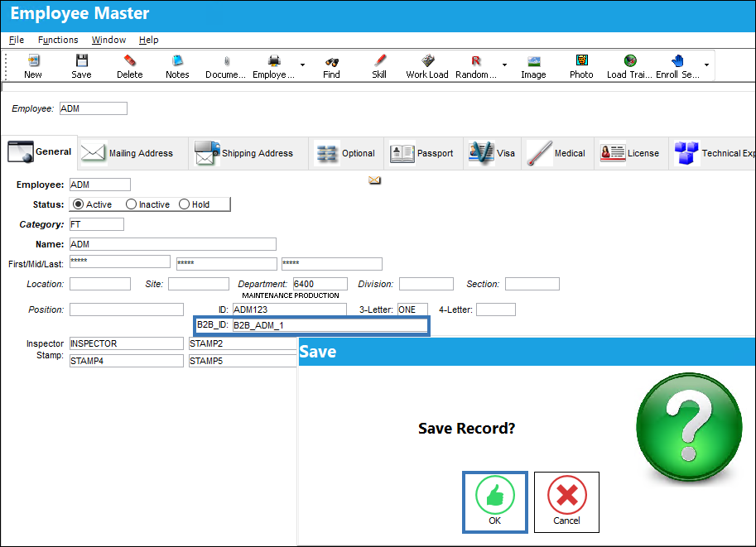The width and height of the screenshot is (756, 547).
Task: Expand the toolbar overflow arrow after Enroll
Action: click(707, 65)
